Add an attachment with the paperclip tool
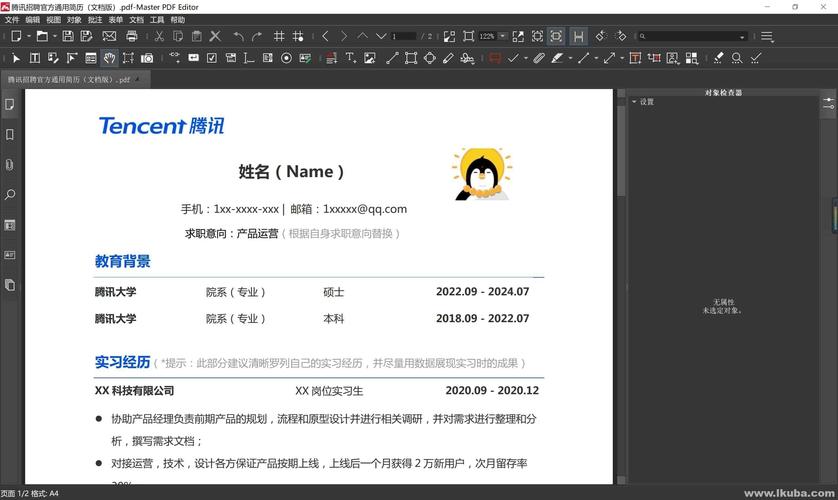The image size is (838, 500). (539, 58)
